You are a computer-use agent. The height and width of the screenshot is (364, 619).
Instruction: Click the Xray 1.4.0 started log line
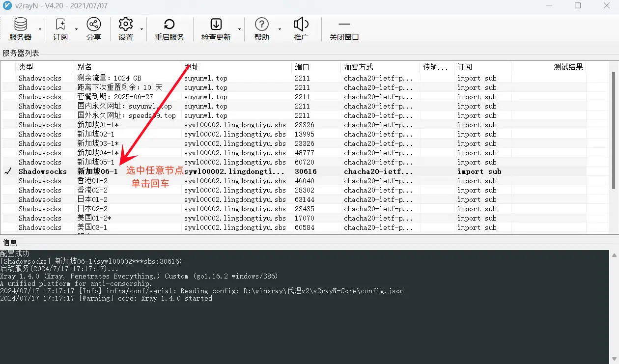click(106, 298)
